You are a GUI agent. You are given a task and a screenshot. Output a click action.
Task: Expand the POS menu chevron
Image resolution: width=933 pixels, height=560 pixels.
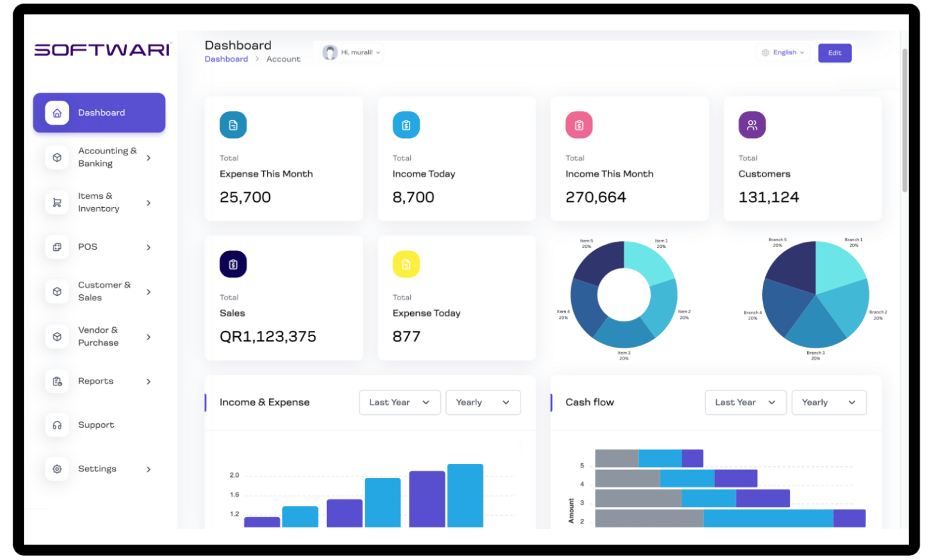[x=149, y=247]
